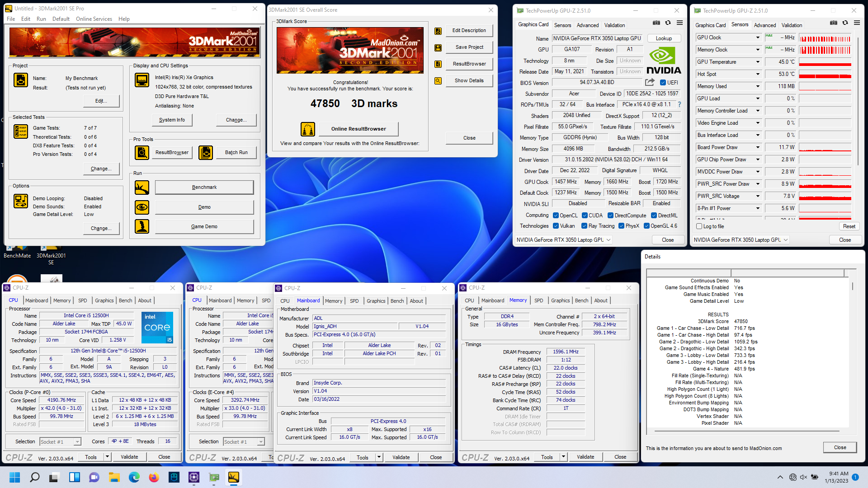Click the ResultBrowser magnifier icon in Pro Tools
The height and width of the screenshot is (488, 868).
click(142, 152)
